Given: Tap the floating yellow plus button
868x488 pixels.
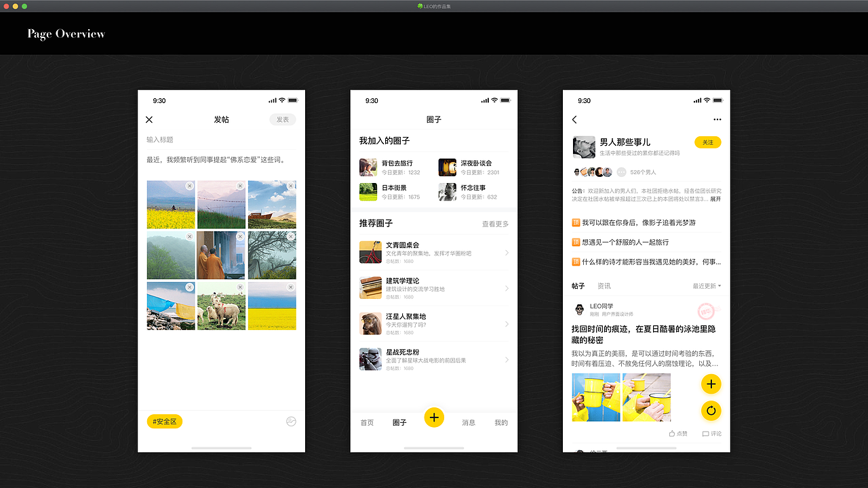Looking at the screenshot, I should click(x=711, y=384).
